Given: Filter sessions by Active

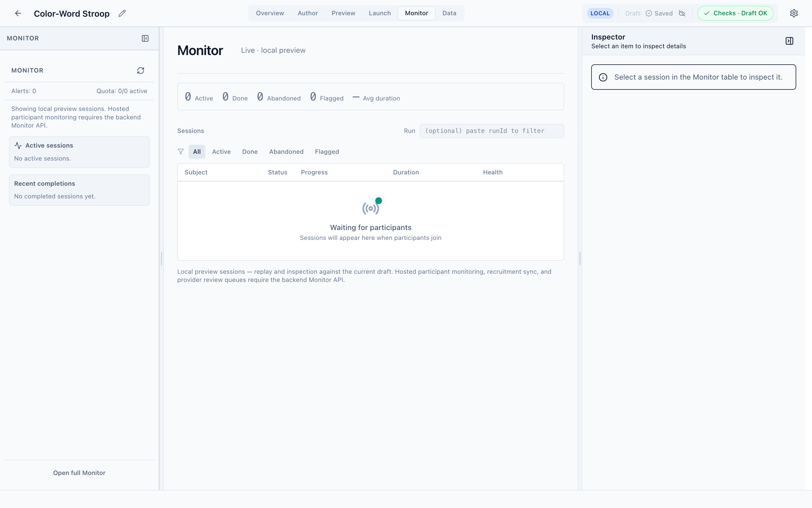Looking at the screenshot, I should click(x=221, y=152).
